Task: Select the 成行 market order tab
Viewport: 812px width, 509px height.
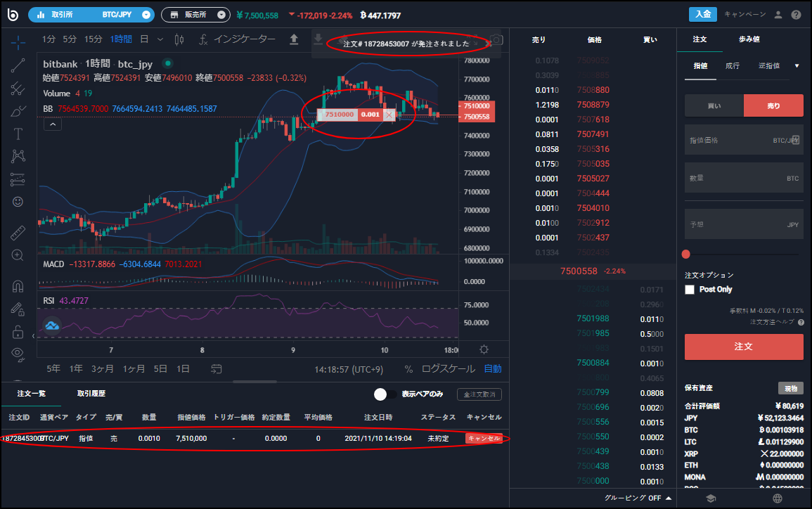Action: 733,66
